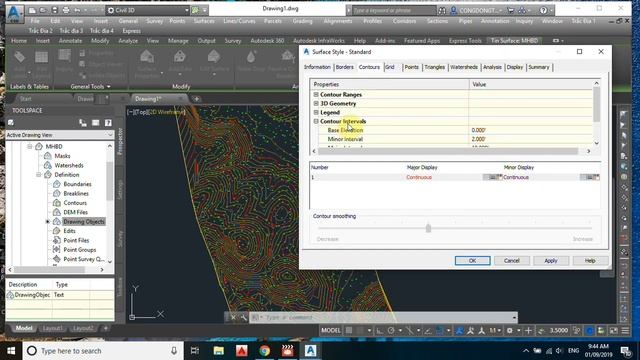The image size is (640, 360).
Task: Open the Minor Display linetype picker button
Action: pyautogui.click(x=590, y=177)
